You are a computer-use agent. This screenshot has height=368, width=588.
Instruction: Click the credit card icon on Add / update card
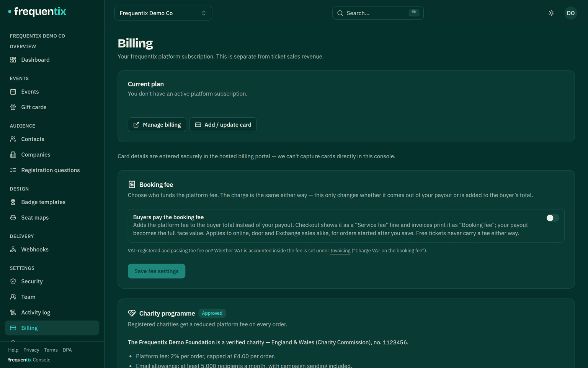coord(198,125)
